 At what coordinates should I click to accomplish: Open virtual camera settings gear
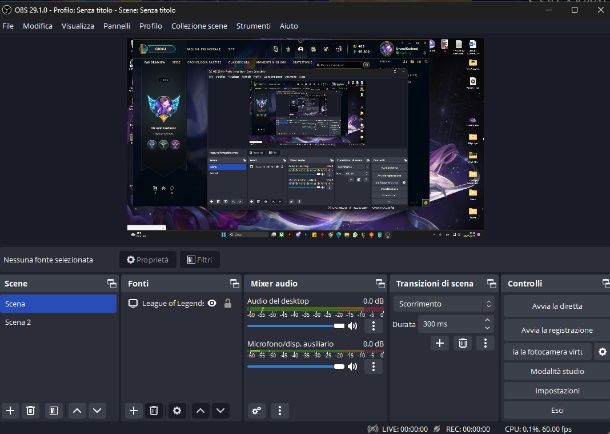(x=602, y=352)
